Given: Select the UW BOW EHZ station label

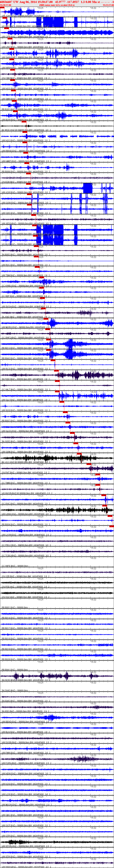Looking at the screenshot, I should coord(26,120).
